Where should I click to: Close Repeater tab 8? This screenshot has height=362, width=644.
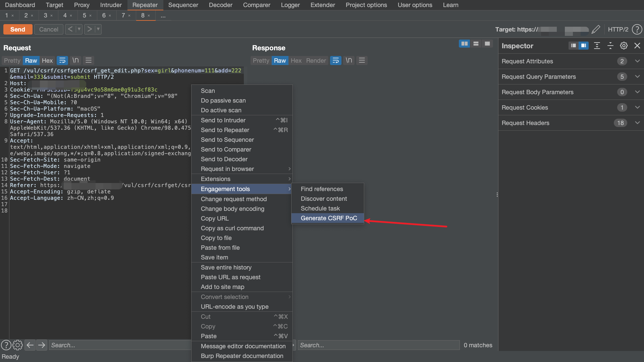click(x=149, y=16)
